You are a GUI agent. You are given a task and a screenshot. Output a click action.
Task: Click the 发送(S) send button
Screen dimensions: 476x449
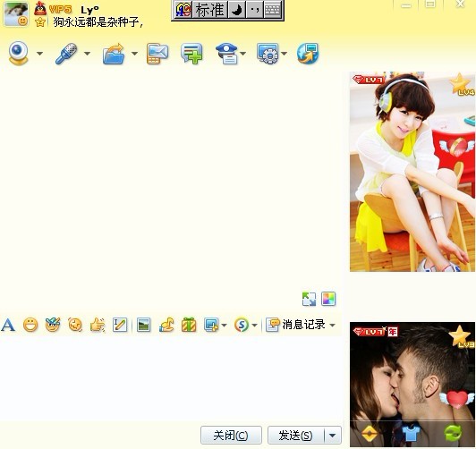tap(295, 436)
